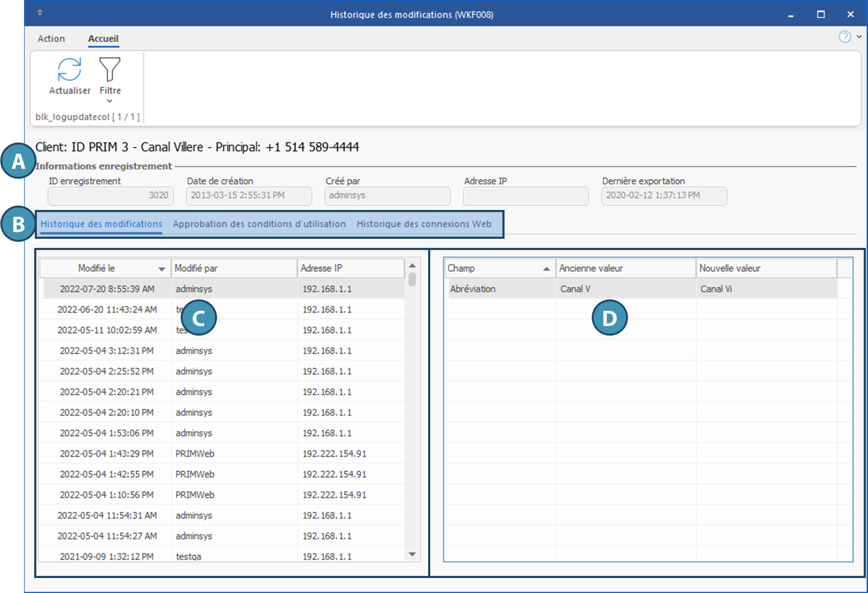The width and height of the screenshot is (868, 593).
Task: Toggle sort on Modifié le column header
Action: 105,268
